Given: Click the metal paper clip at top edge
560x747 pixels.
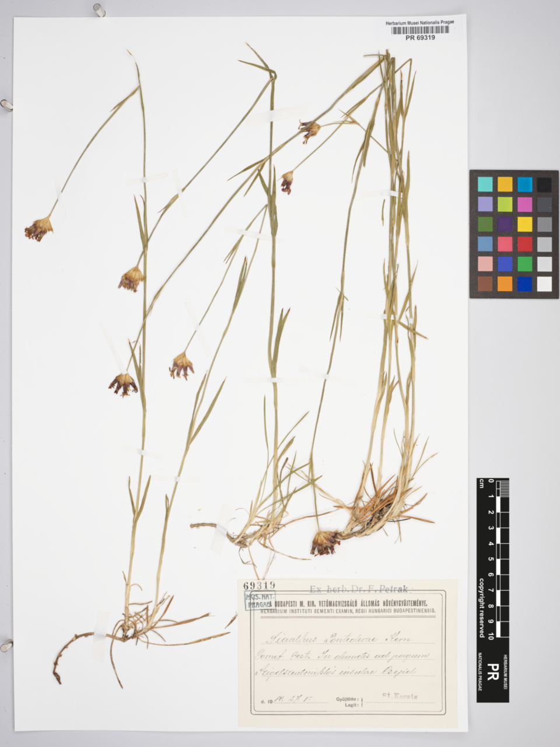Looking at the screenshot, I should coord(99,10).
